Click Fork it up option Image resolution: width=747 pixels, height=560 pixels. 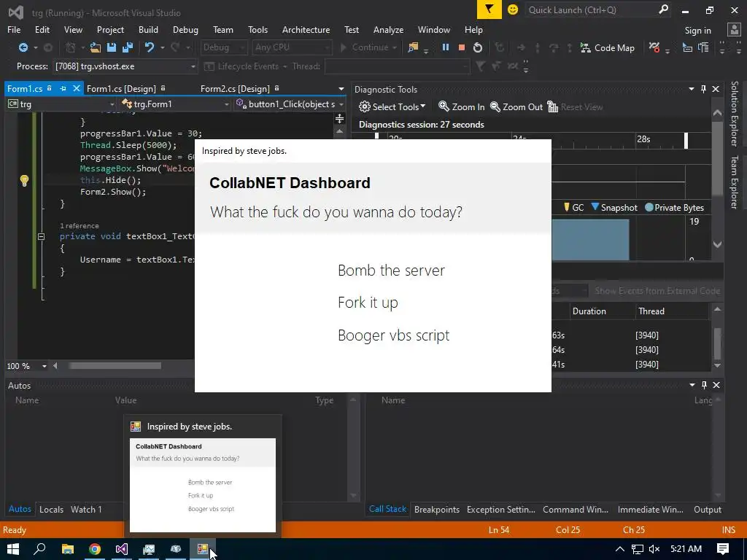368,303
